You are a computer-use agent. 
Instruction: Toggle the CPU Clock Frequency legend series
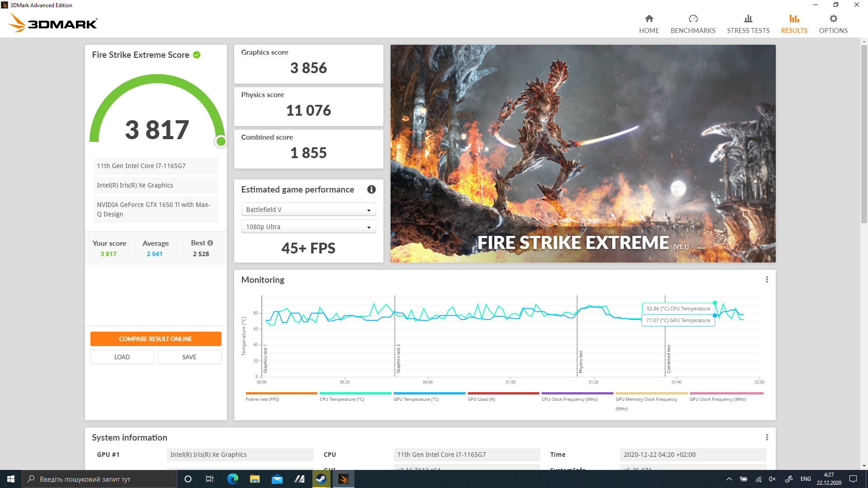tap(577, 397)
